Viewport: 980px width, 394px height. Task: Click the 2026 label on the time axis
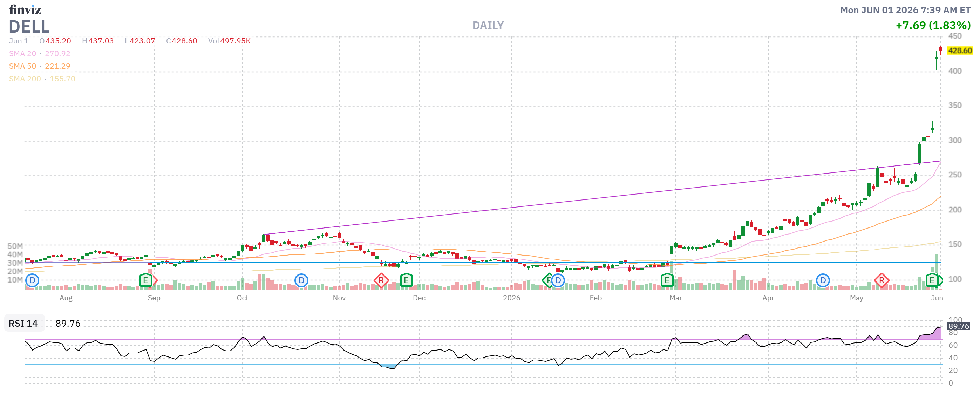(511, 298)
